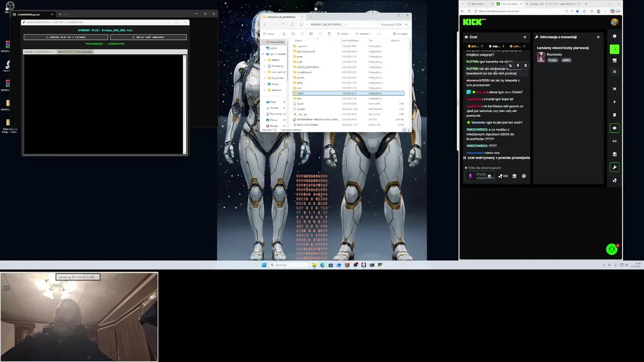
Task: Toggle the wrench stream-info icon in sidebar
Action: coord(614,167)
